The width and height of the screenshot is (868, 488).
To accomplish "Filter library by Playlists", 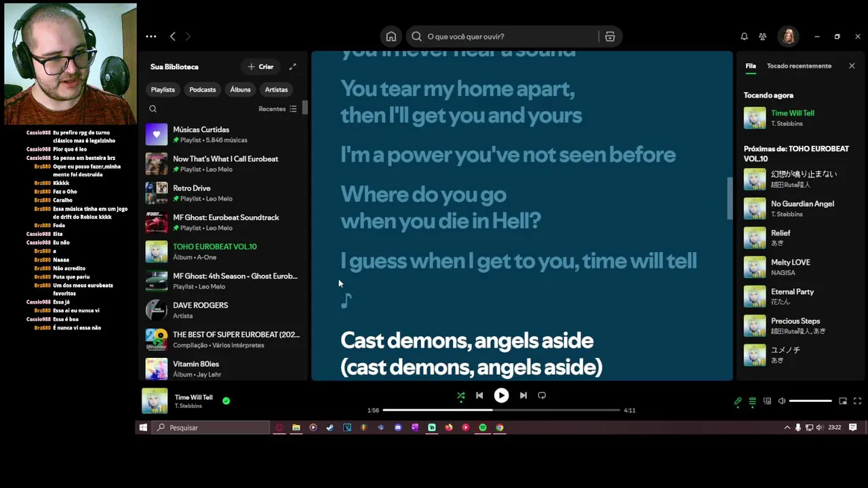I will pos(163,89).
